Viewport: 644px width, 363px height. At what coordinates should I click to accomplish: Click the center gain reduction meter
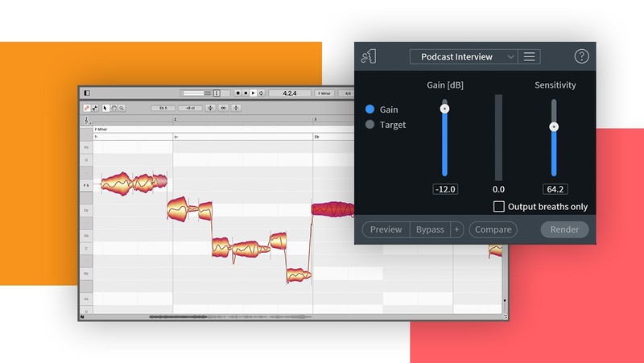coord(498,138)
